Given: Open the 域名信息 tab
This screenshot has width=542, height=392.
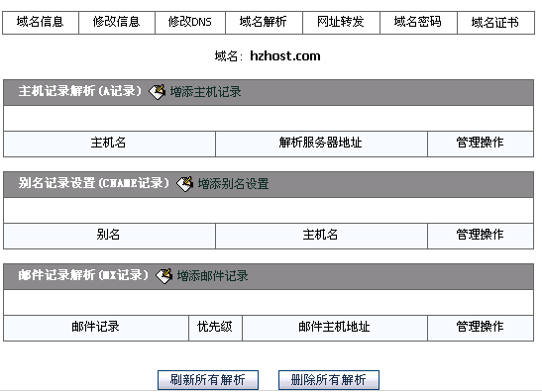Looking at the screenshot, I should [x=41, y=23].
